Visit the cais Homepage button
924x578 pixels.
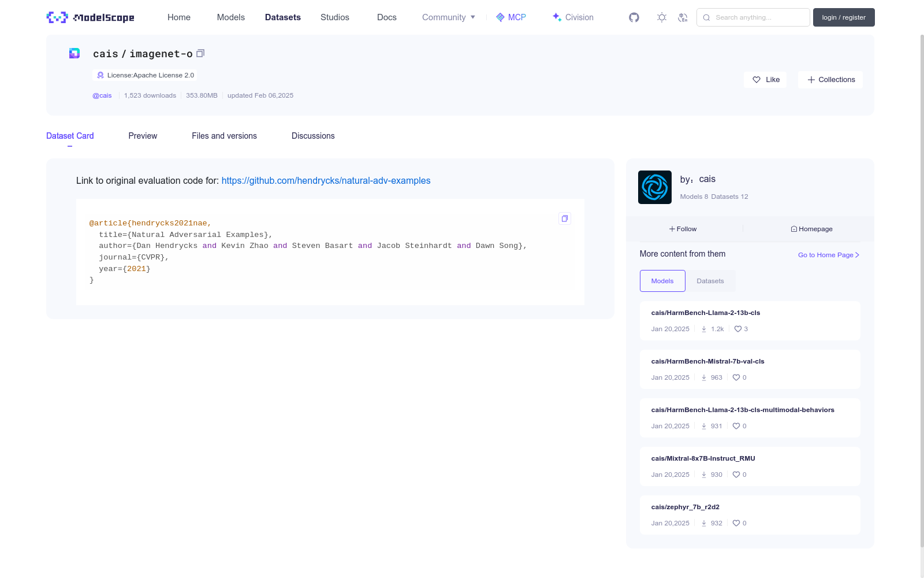pyautogui.click(x=811, y=229)
